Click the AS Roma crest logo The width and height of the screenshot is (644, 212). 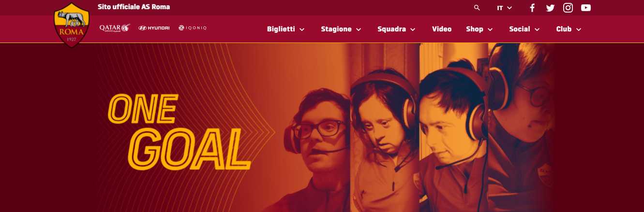(72, 24)
